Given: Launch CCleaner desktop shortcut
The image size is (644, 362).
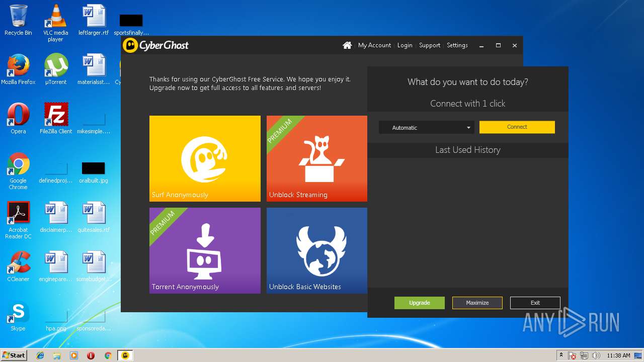Looking at the screenshot, I should tap(18, 266).
